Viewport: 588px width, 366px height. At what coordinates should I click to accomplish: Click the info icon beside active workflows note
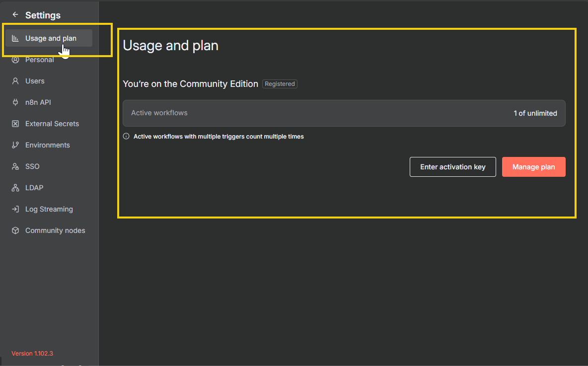coord(126,136)
